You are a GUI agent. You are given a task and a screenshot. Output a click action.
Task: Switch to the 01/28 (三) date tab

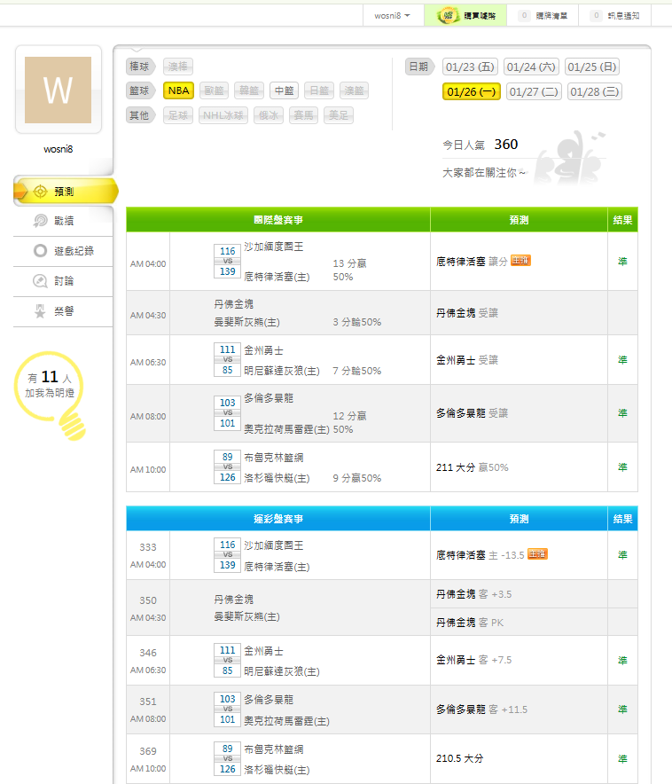(x=595, y=91)
